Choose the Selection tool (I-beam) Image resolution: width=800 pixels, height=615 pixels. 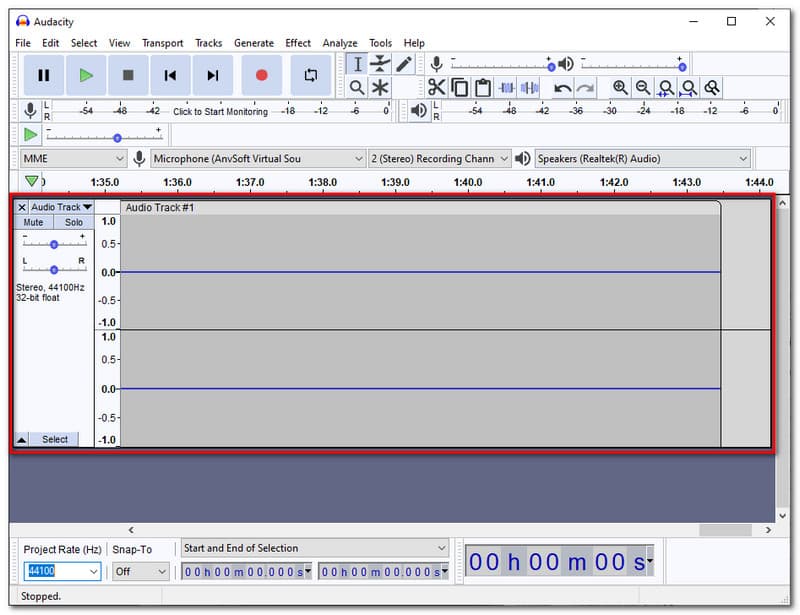[x=357, y=64]
